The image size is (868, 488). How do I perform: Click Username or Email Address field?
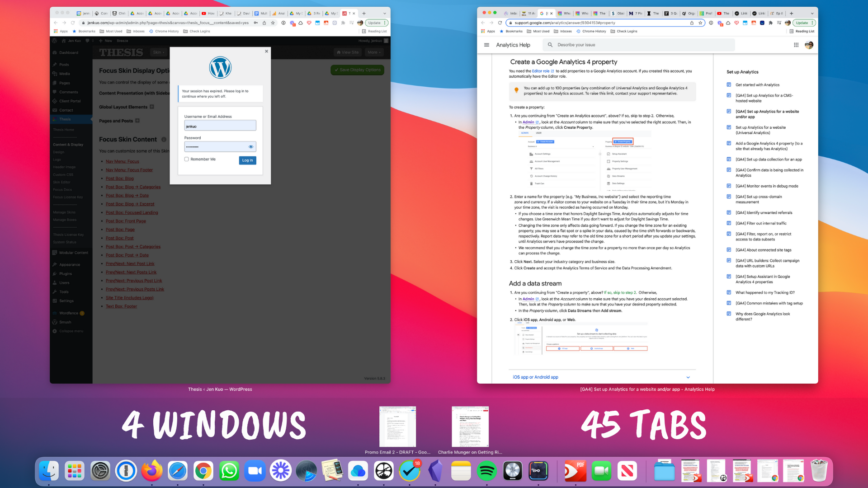pyautogui.click(x=220, y=126)
